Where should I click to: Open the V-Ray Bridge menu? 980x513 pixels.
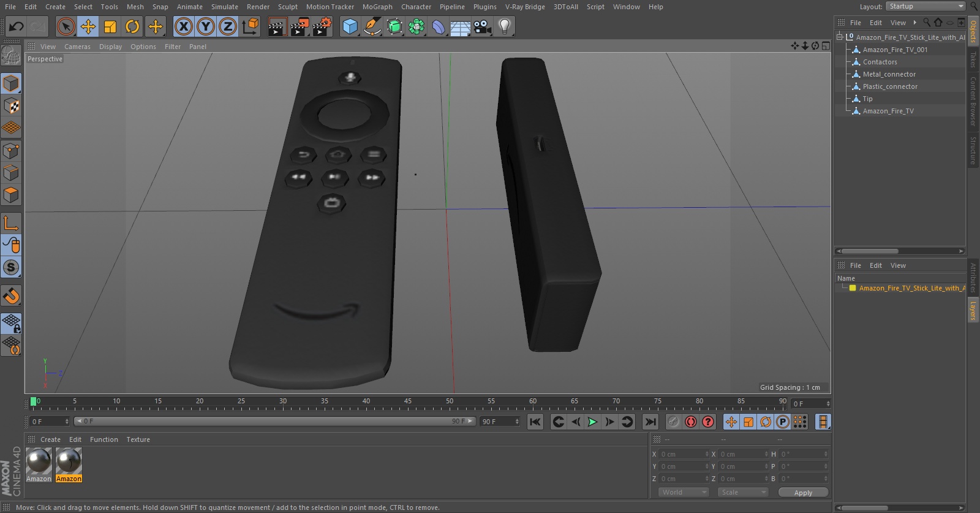[525, 7]
